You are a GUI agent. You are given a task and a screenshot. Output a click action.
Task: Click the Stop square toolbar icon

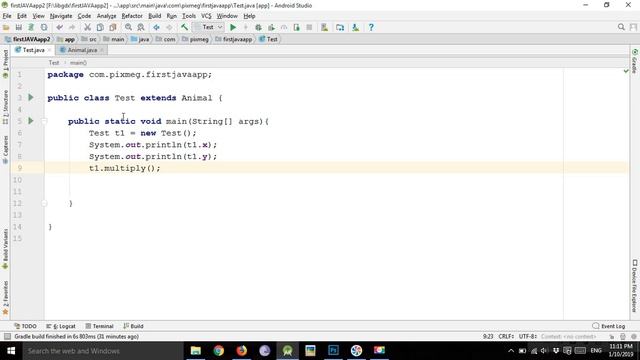(309, 27)
